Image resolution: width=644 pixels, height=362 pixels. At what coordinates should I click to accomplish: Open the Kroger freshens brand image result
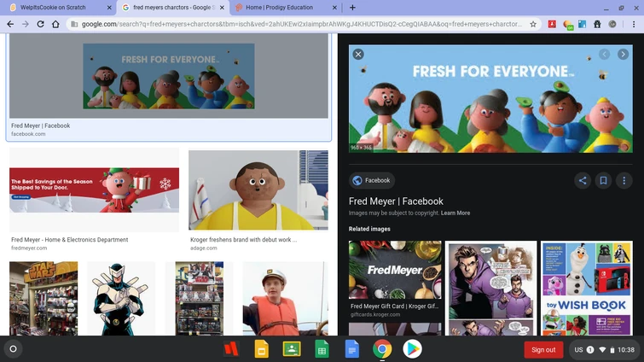[258, 190]
